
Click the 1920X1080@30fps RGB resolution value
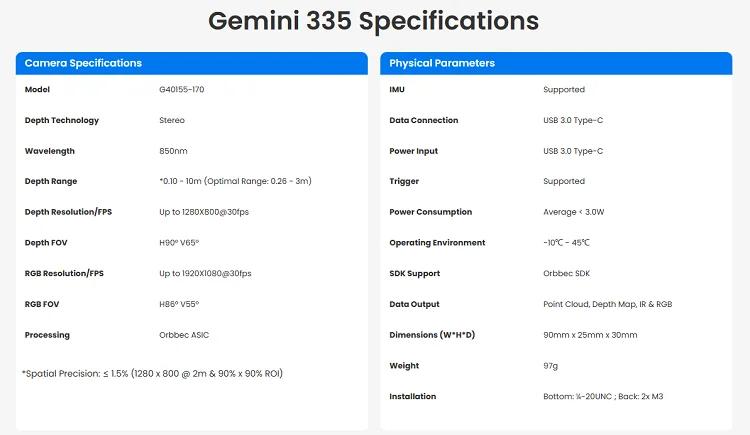pyautogui.click(x=205, y=273)
